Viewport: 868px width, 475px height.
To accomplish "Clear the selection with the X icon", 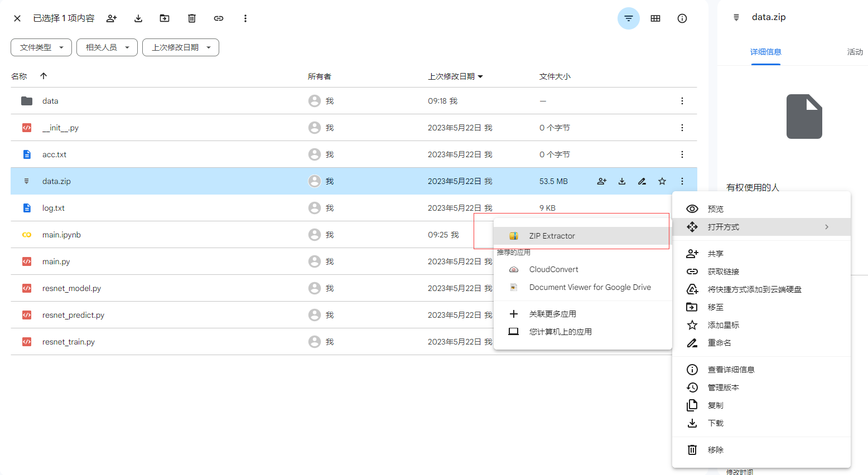I will click(17, 18).
